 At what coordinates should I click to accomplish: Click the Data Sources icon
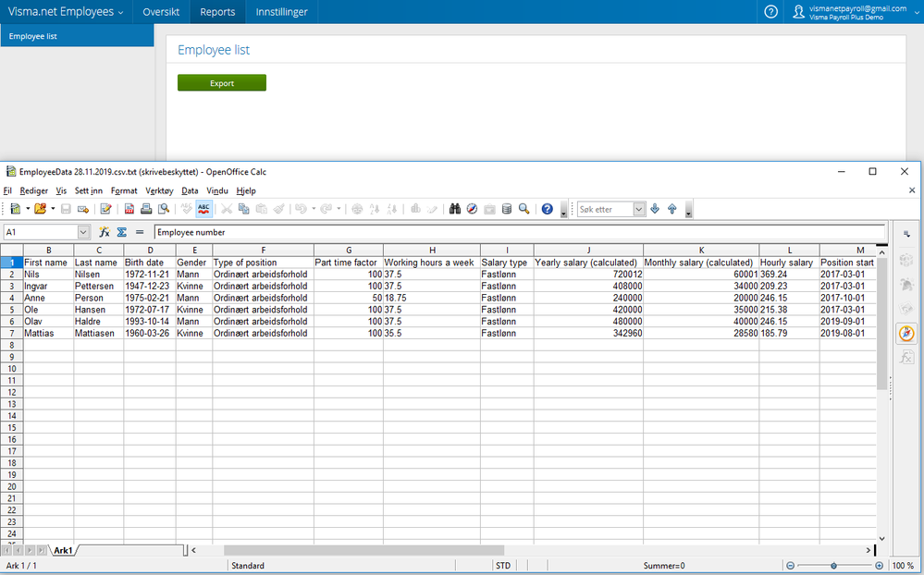[x=506, y=209]
